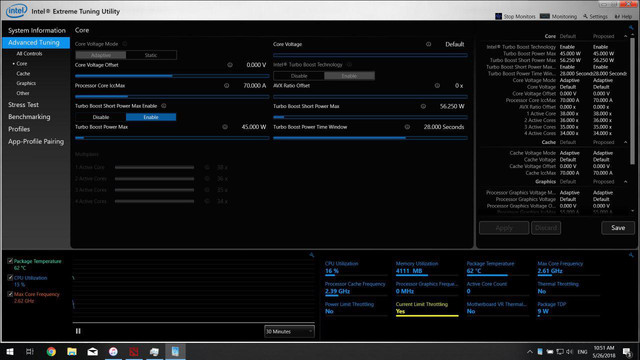Open Mail app from taskbar
The width and height of the screenshot is (640, 360).
point(93,351)
